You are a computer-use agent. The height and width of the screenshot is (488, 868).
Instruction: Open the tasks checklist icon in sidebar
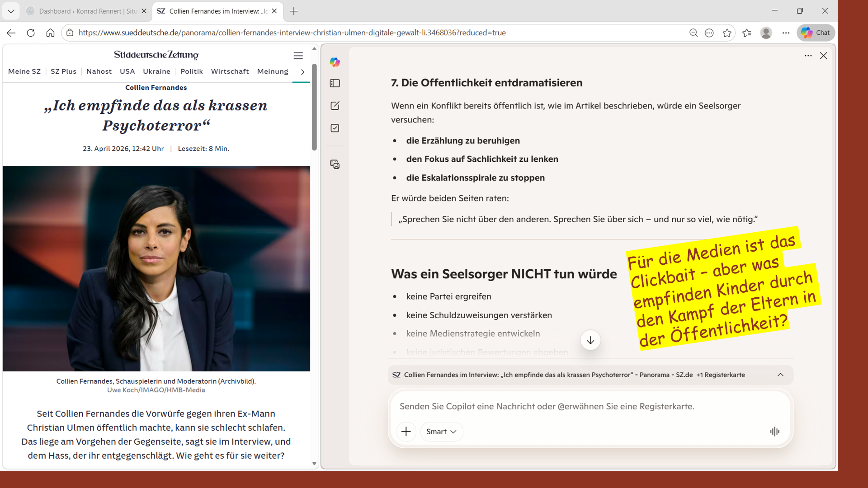(x=335, y=128)
